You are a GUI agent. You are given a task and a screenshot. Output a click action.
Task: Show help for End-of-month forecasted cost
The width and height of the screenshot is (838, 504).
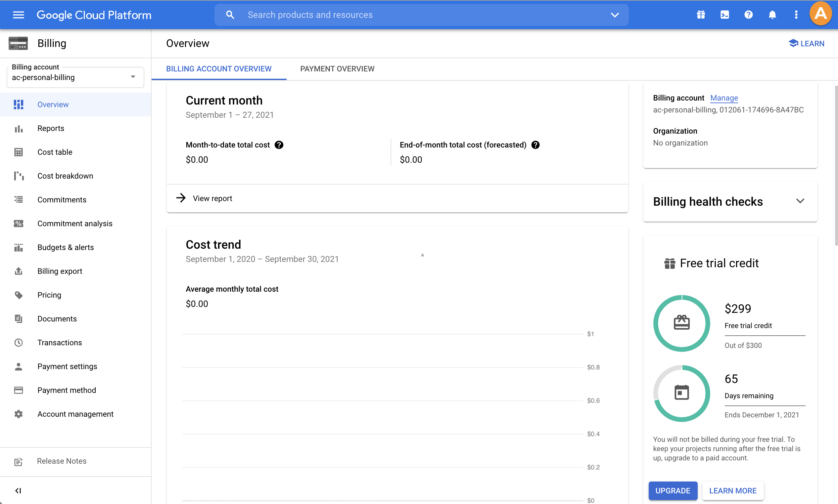pyautogui.click(x=535, y=145)
